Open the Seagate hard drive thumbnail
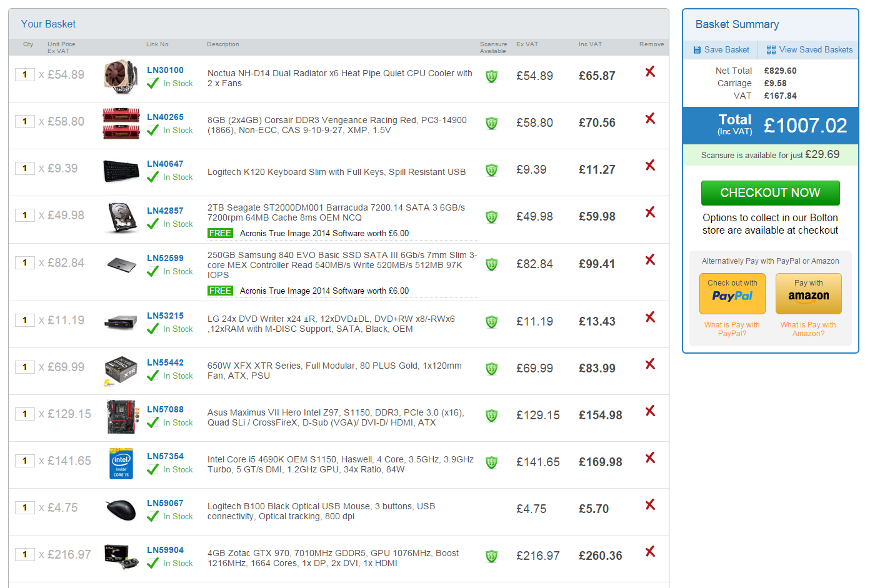Image resolution: width=870 pixels, height=588 pixels. pos(122,217)
